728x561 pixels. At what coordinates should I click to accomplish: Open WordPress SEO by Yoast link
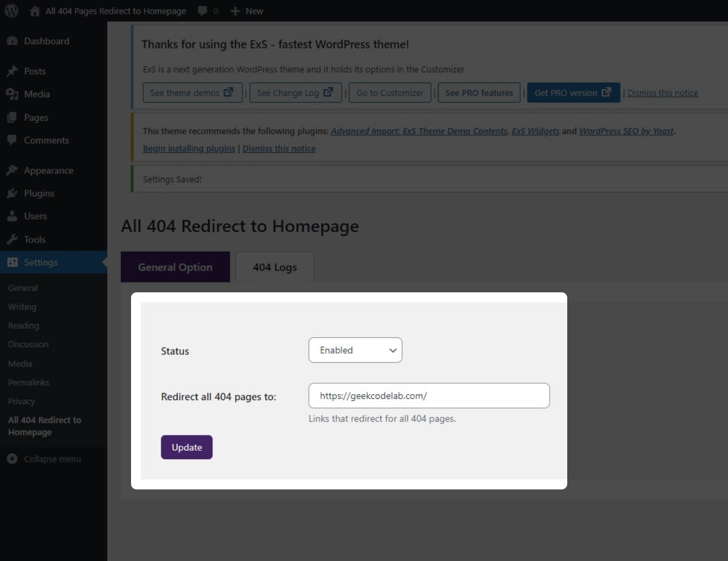(x=627, y=131)
